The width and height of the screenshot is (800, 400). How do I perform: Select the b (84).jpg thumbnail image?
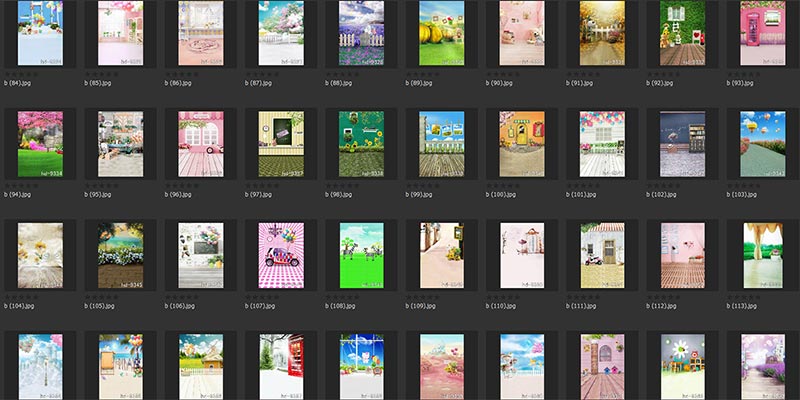pyautogui.click(x=40, y=33)
